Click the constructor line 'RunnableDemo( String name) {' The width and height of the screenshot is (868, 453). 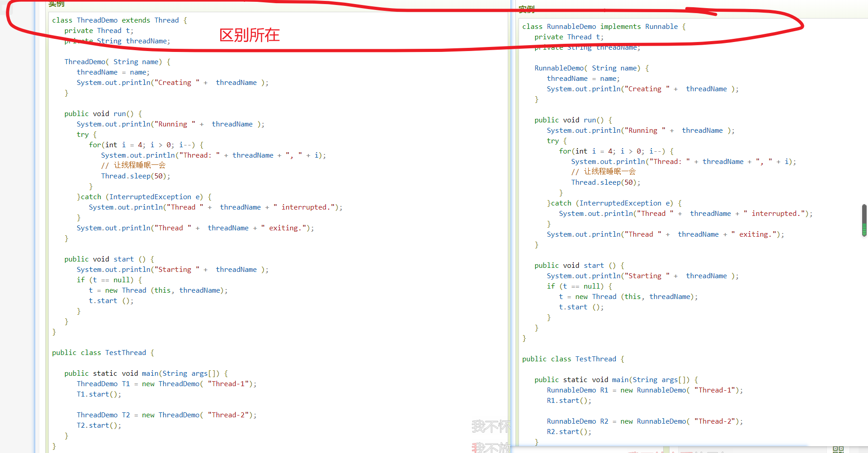point(592,68)
